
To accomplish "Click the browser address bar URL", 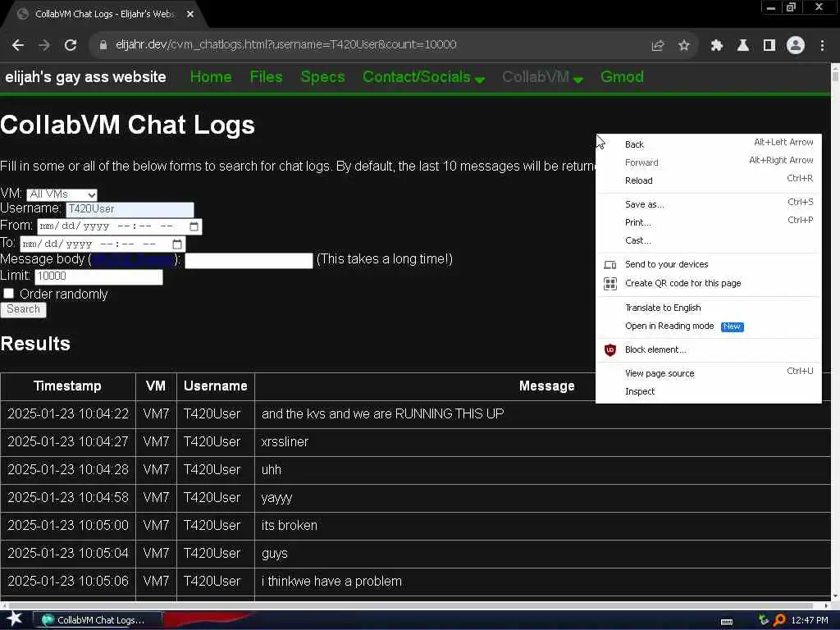I will [285, 45].
